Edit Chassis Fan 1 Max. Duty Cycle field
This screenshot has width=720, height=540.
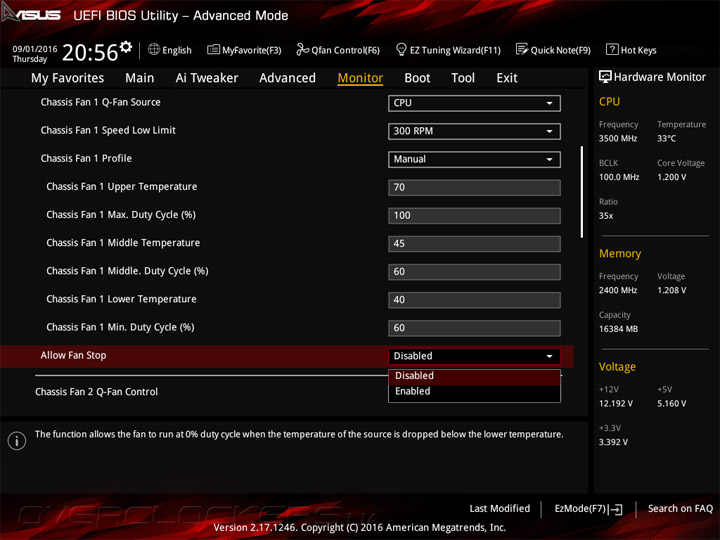474,216
